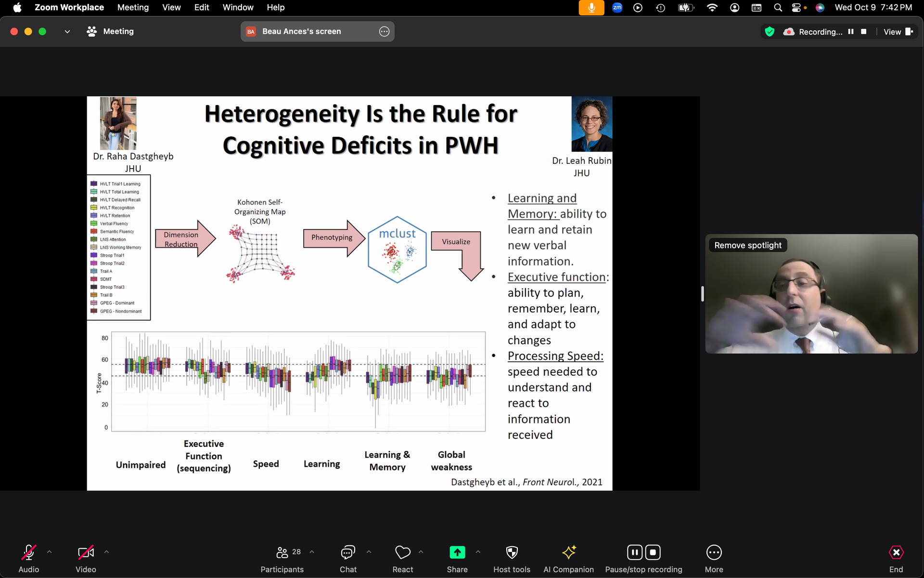The image size is (924, 578).
Task: Expand video options arrow
Action: [x=106, y=552]
